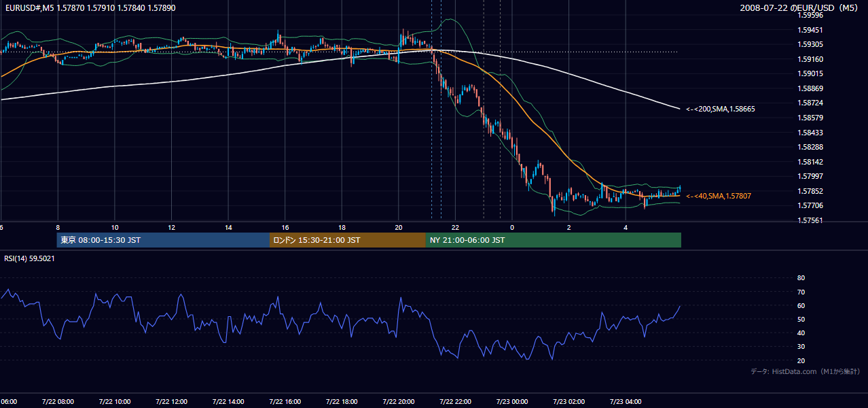This screenshot has width=868, height=408.
Task: Click the 1.58433 price axis label
Action: click(x=810, y=133)
